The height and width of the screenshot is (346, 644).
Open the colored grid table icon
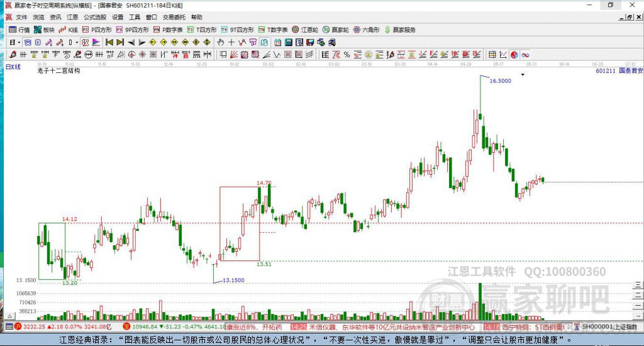(492, 54)
